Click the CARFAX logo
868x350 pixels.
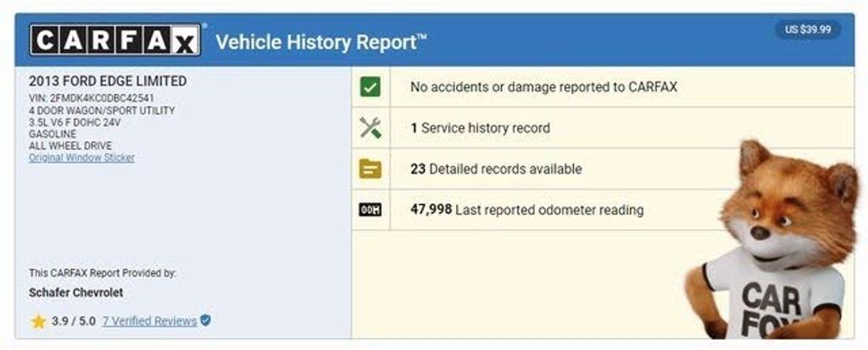(x=115, y=40)
